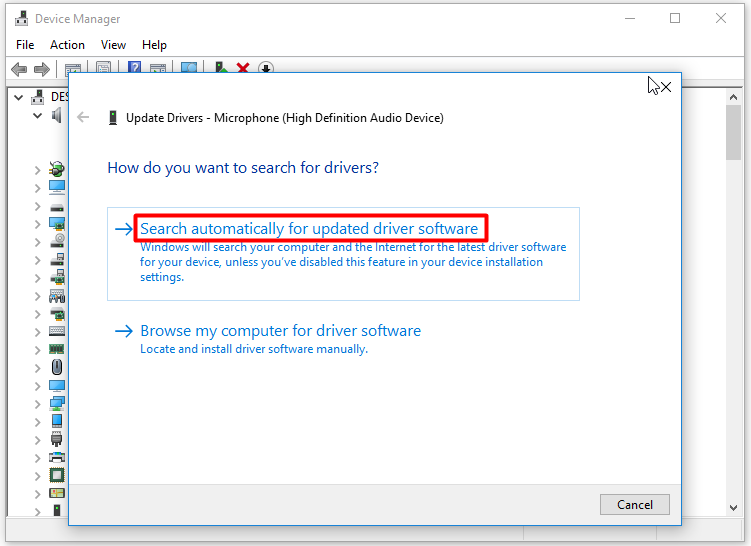Image resolution: width=751 pixels, height=546 pixels.
Task: Select the Human Interface Devices gamepad icon
Action: tap(57, 296)
